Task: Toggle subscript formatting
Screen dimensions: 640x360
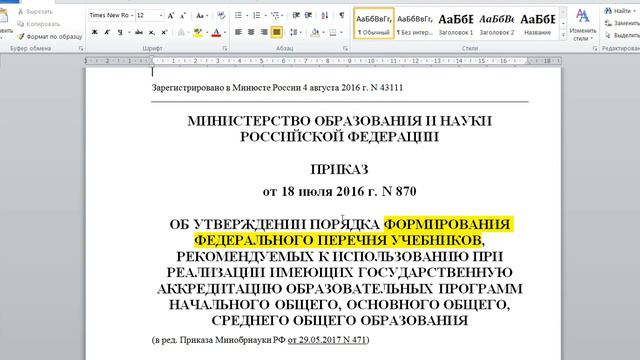Action: 151,32
